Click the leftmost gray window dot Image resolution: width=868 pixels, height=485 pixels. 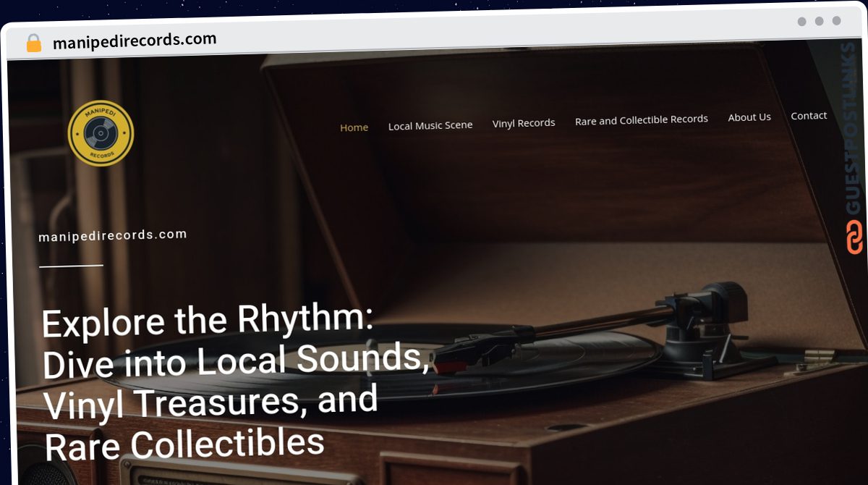(801, 22)
